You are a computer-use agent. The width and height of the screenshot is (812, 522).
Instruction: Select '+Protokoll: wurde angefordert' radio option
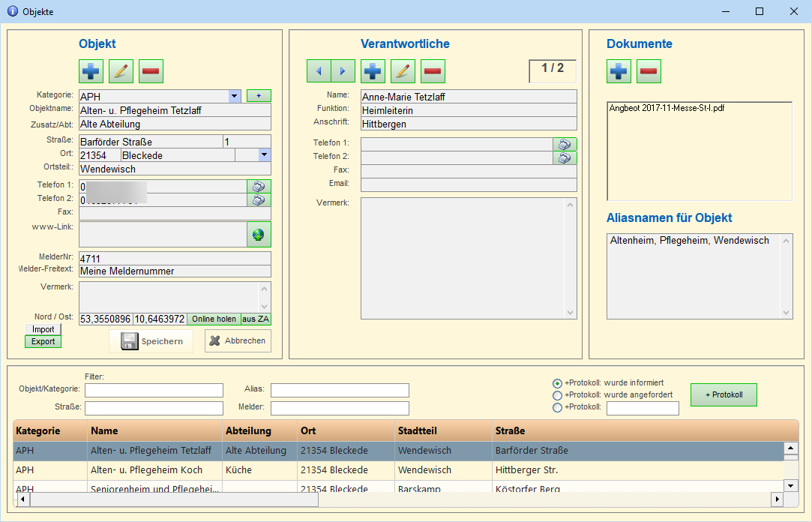tap(557, 395)
